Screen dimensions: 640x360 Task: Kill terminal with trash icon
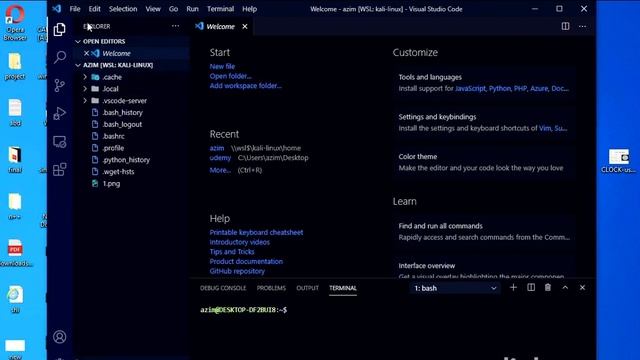[548, 288]
